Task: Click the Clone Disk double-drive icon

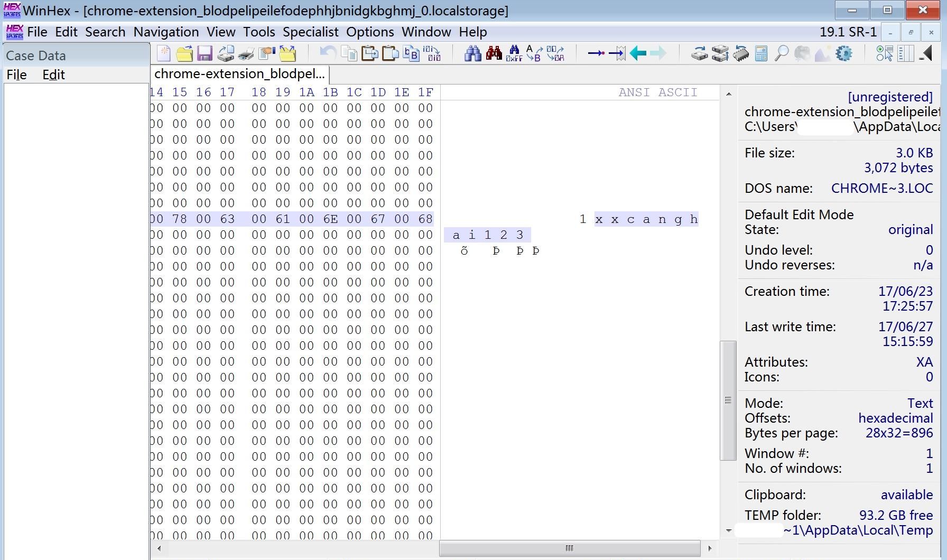Action: [x=720, y=53]
